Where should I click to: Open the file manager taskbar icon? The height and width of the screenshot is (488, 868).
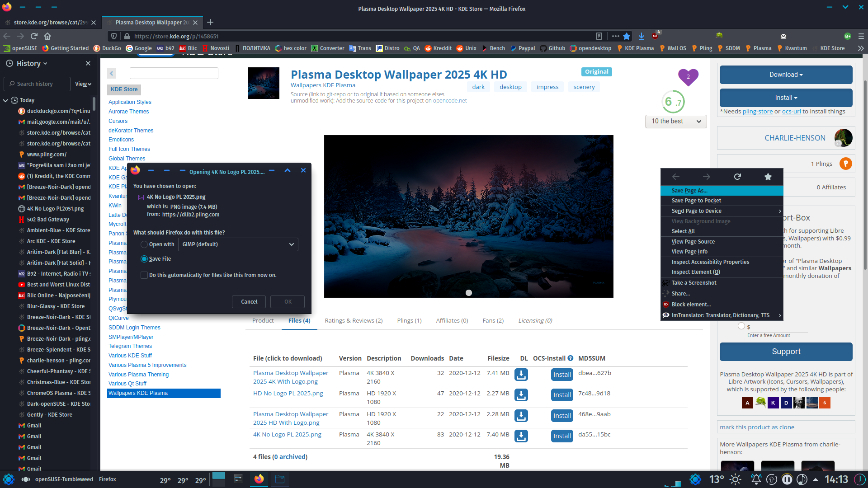click(280, 479)
